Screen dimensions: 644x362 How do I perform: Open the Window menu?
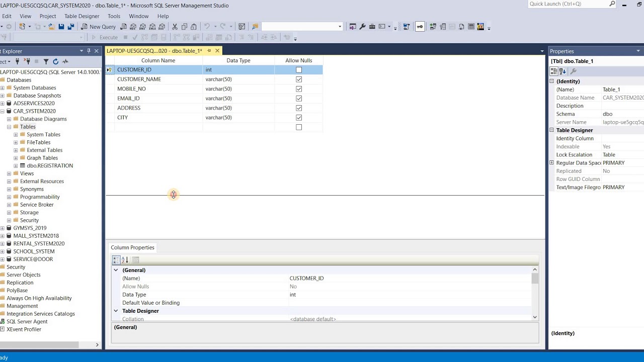pyautogui.click(x=138, y=16)
